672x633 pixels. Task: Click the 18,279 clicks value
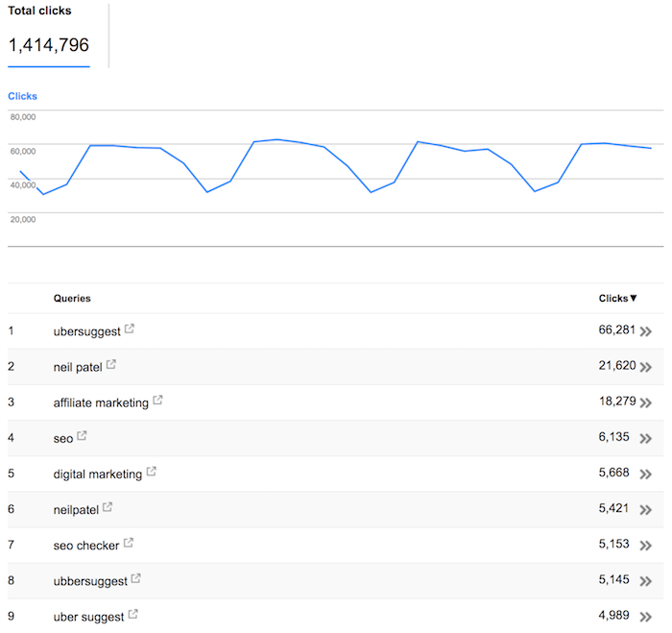[617, 401]
